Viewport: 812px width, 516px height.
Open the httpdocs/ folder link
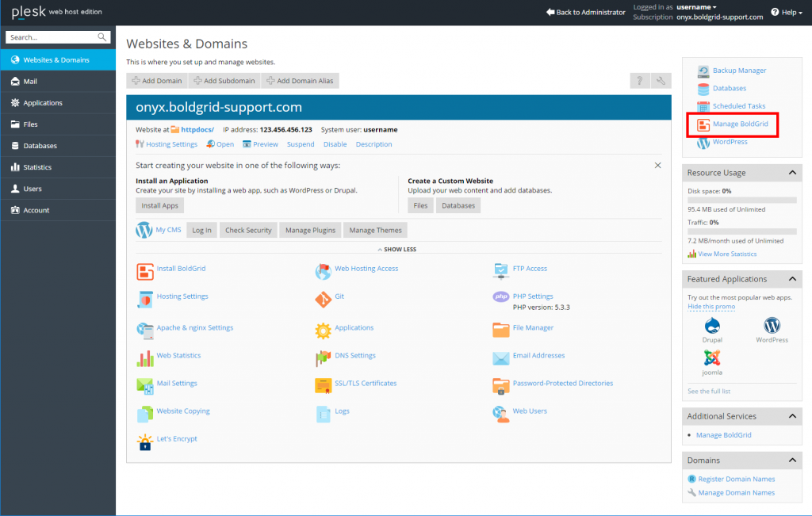point(197,129)
